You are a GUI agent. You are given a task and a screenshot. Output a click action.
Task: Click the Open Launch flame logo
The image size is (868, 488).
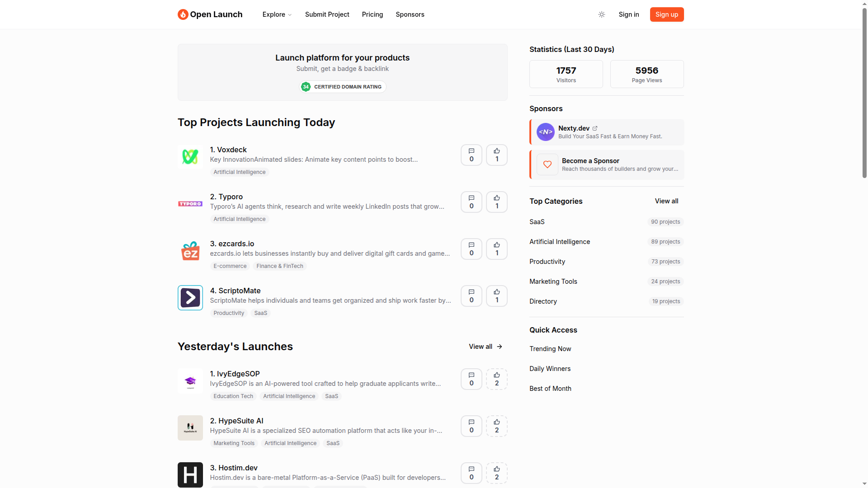pos(183,14)
